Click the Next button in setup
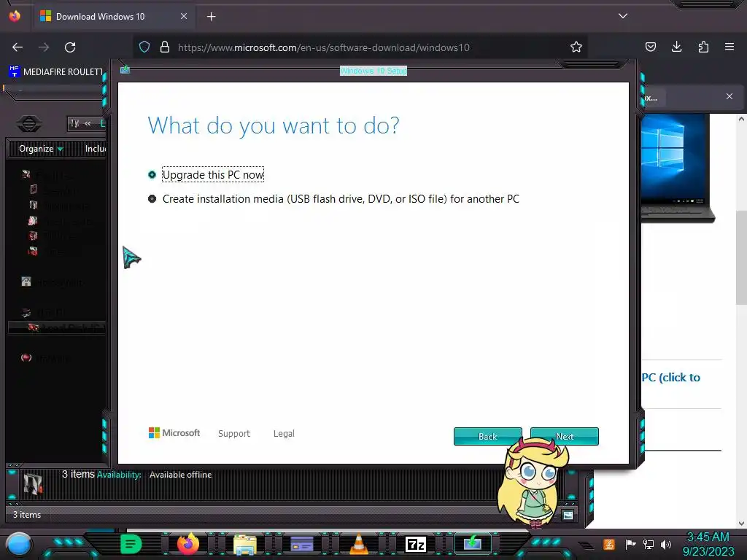747x560 pixels. [x=565, y=436]
